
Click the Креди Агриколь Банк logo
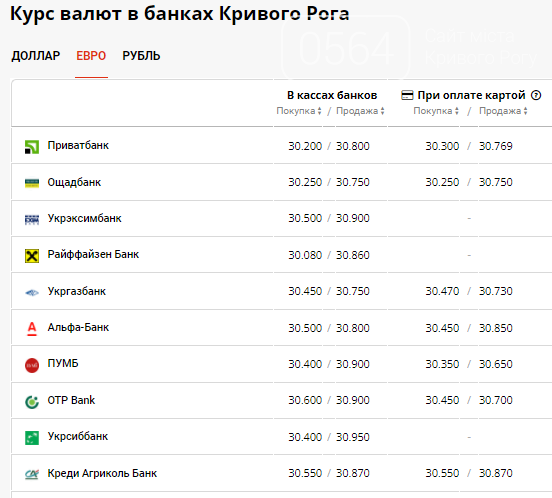point(32,474)
